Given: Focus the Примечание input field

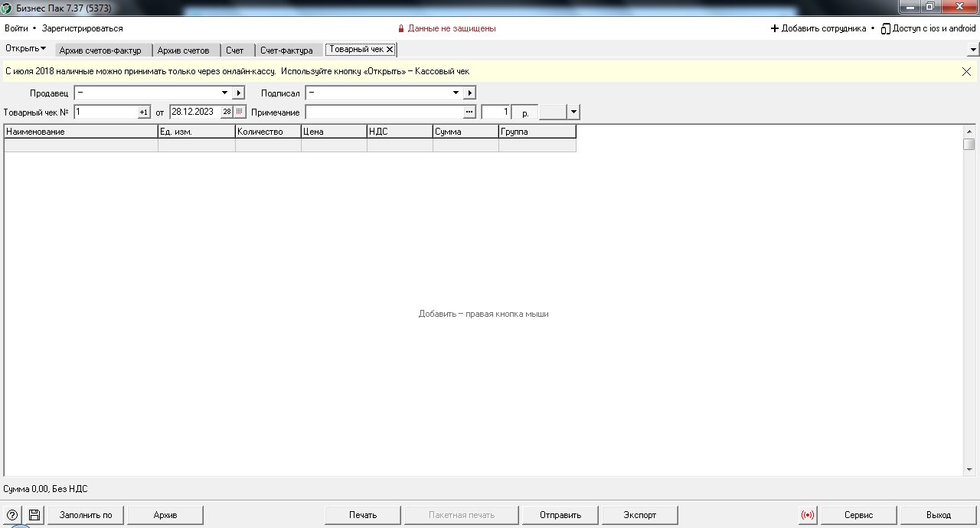Looking at the screenshot, I should [x=384, y=112].
